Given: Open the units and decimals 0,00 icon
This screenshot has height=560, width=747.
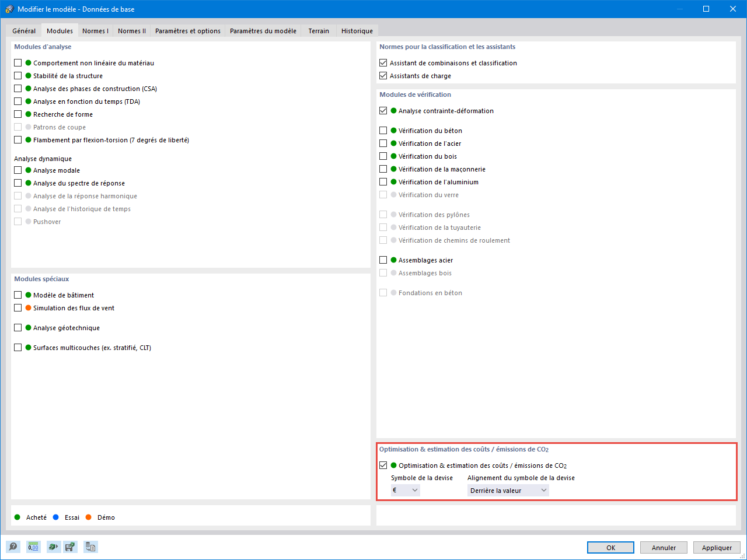Looking at the screenshot, I should [x=33, y=547].
